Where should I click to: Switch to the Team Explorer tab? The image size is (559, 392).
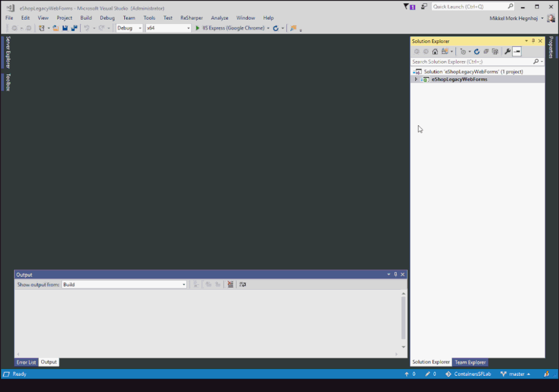[470, 362]
